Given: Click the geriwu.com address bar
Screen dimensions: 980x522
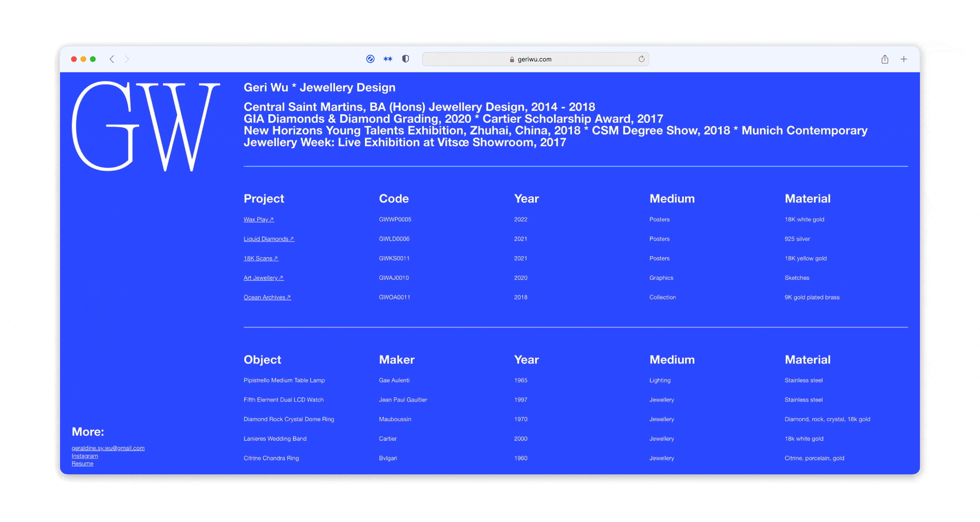Looking at the screenshot, I should tap(536, 59).
